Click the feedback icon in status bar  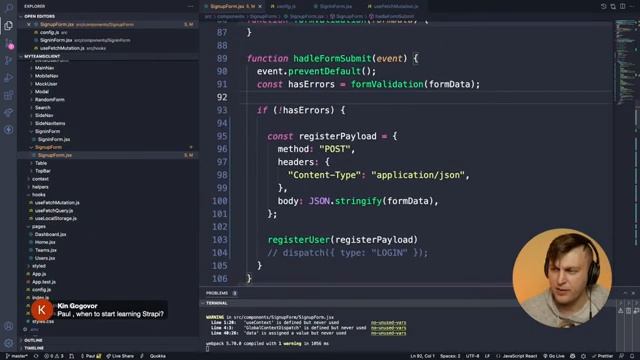(x=622, y=356)
